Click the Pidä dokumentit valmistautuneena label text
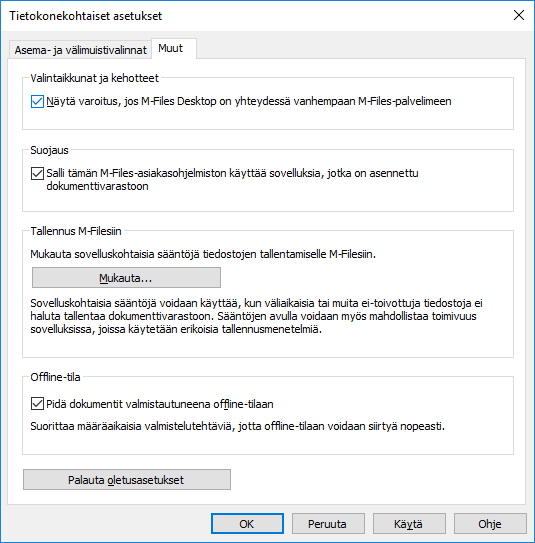 [x=160, y=404]
